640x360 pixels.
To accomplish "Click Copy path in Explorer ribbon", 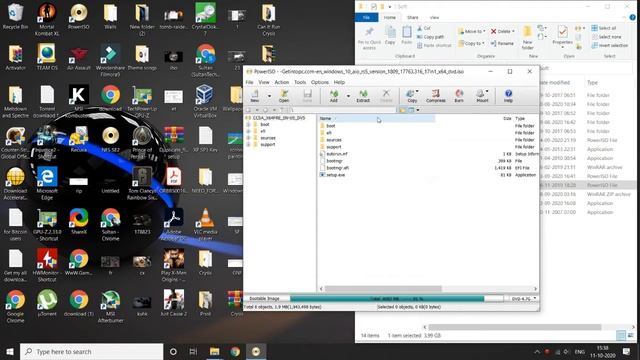I will (430, 37).
